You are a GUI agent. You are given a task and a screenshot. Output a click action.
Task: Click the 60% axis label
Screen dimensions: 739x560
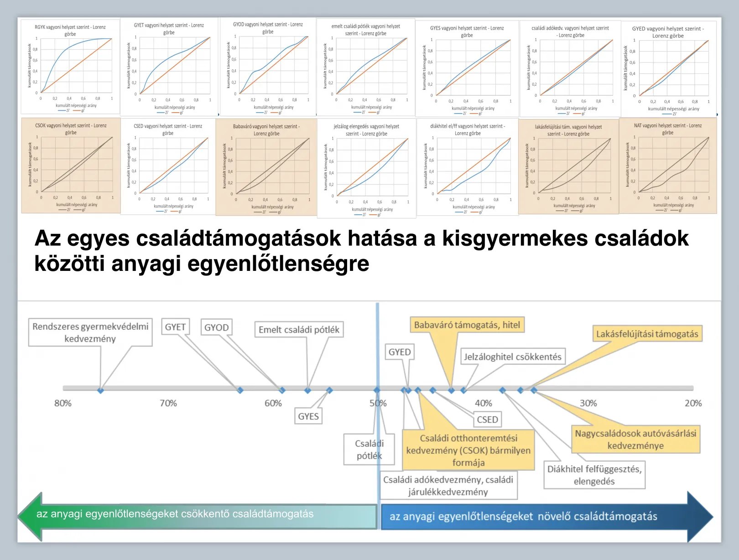pyautogui.click(x=273, y=403)
